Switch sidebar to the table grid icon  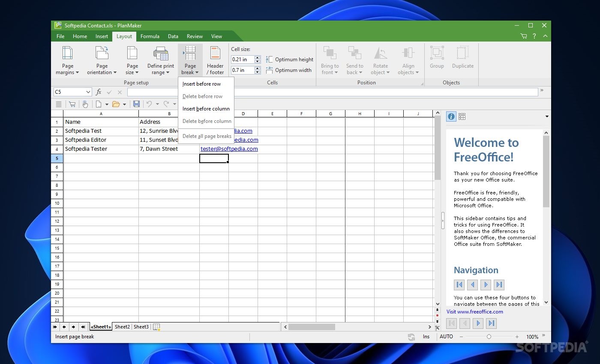coord(462,116)
